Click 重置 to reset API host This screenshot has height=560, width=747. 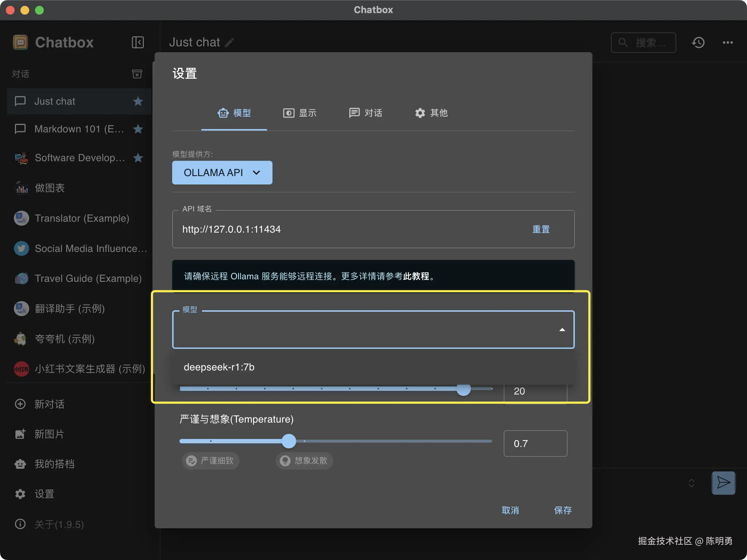[541, 229]
